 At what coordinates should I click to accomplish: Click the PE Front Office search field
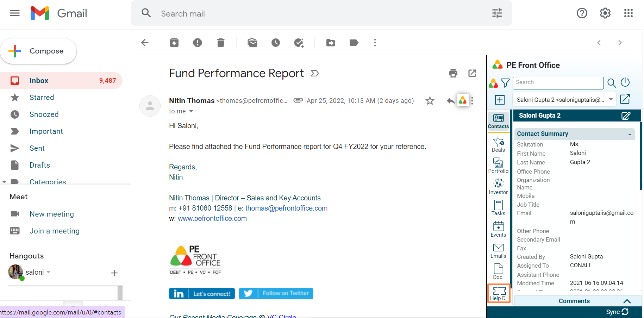[558, 83]
